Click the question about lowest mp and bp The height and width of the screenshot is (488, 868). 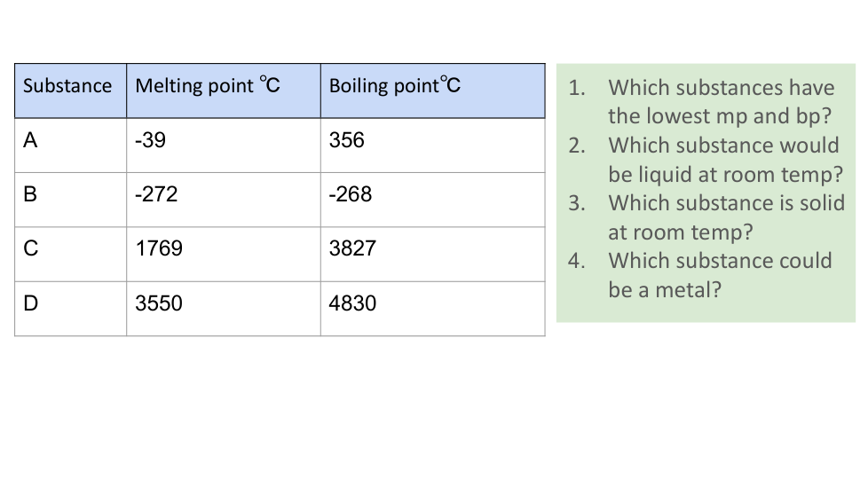pyautogui.click(x=721, y=102)
